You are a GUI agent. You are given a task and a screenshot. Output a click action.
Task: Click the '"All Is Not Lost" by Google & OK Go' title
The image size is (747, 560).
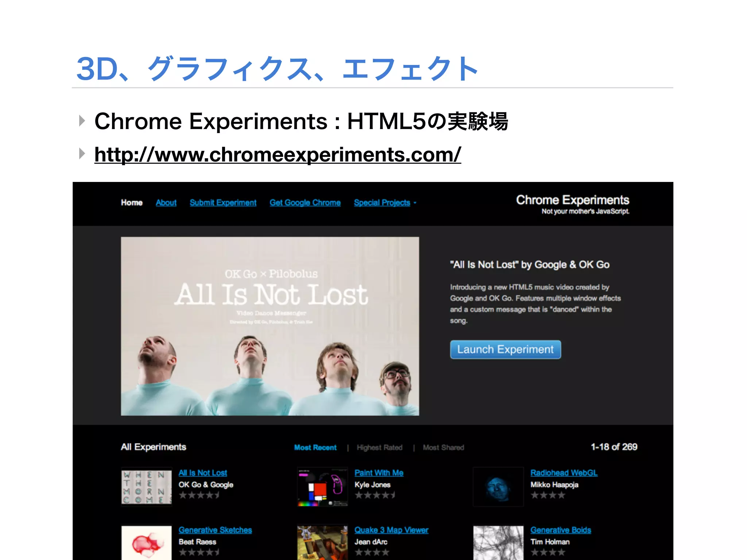pyautogui.click(x=530, y=265)
